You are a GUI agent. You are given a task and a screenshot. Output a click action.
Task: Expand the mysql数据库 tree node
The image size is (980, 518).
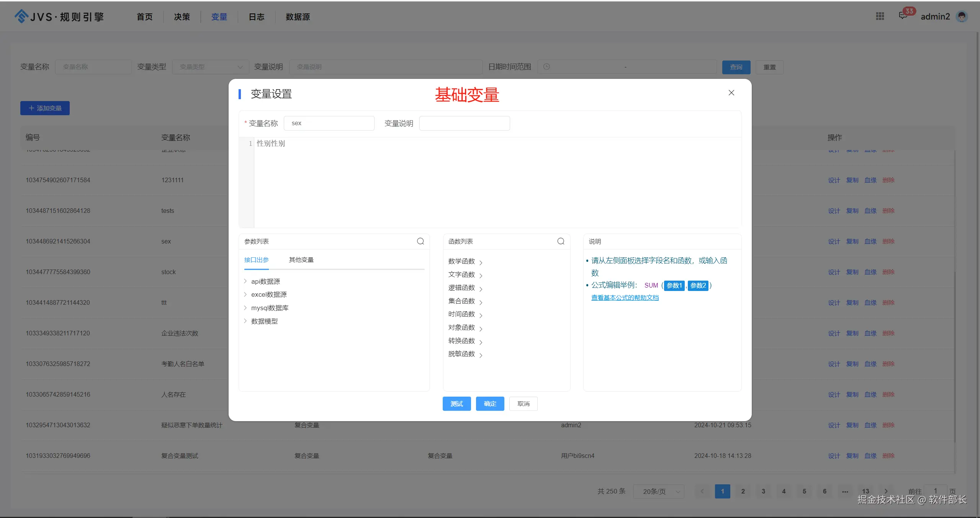[x=245, y=308]
